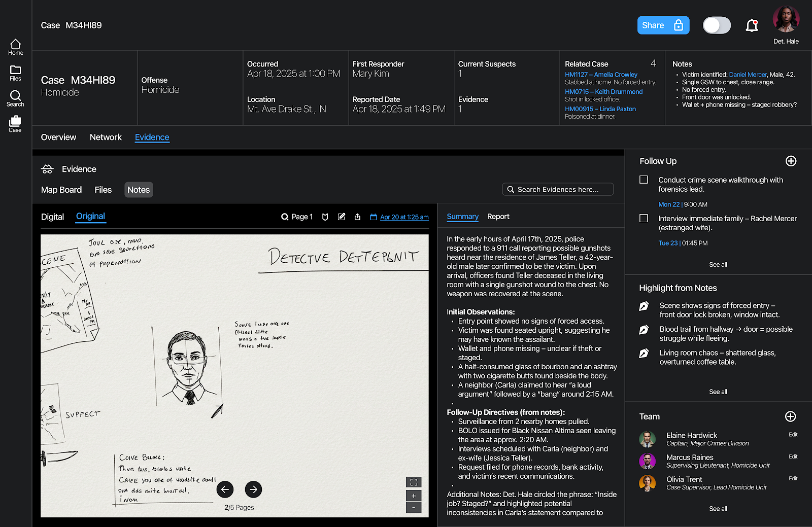The height and width of the screenshot is (527, 812).
Task: Edit Olivia Trent team entry
Action: [x=793, y=479]
